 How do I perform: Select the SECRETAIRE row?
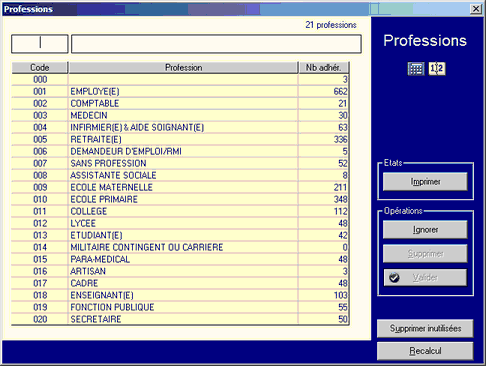pyautogui.click(x=180, y=319)
